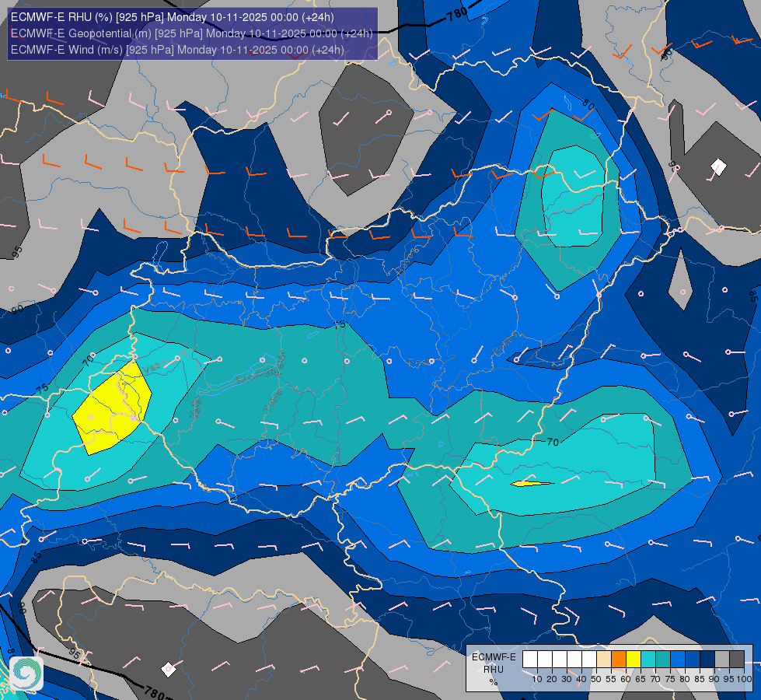Click the white diamond marker near the logo
The width and height of the screenshot is (761, 700).
tap(169, 670)
